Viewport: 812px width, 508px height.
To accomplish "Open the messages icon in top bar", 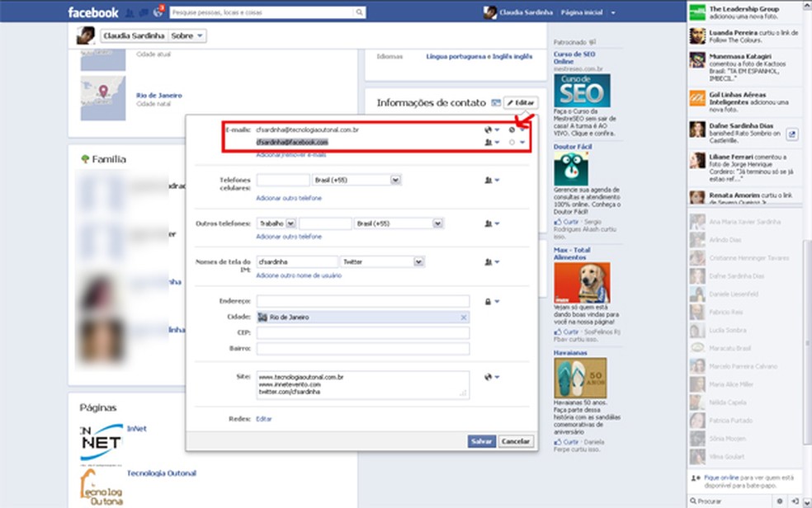I will click(x=144, y=12).
